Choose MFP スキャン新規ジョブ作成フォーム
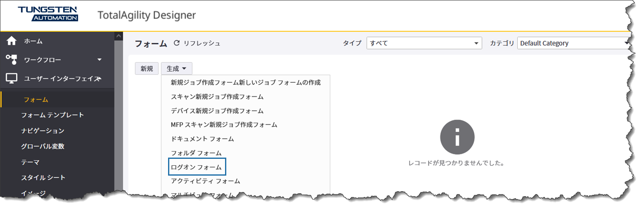 point(224,125)
